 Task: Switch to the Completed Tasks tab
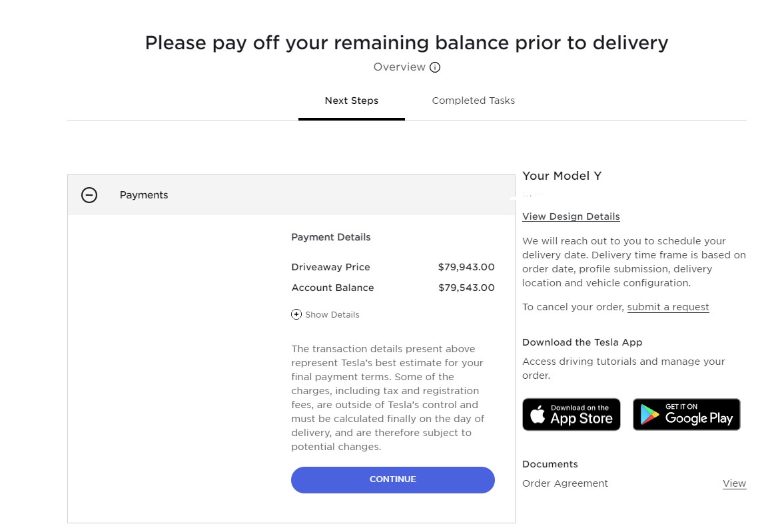(x=473, y=101)
